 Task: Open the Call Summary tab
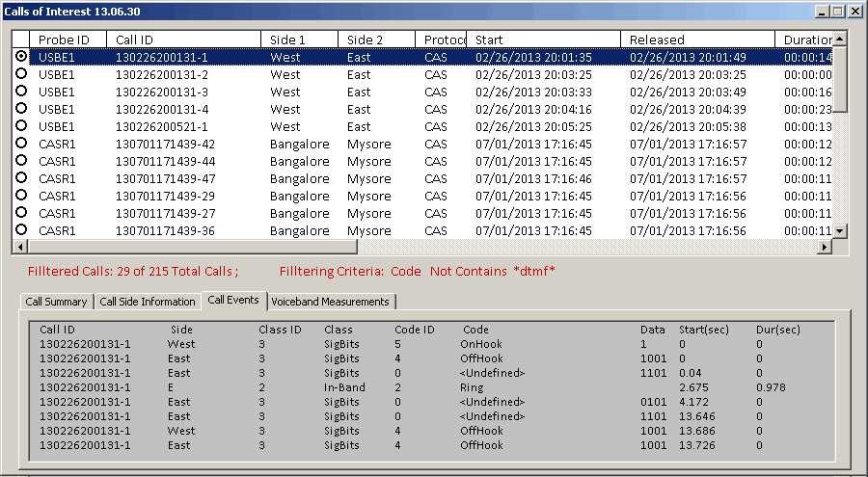pyautogui.click(x=57, y=302)
